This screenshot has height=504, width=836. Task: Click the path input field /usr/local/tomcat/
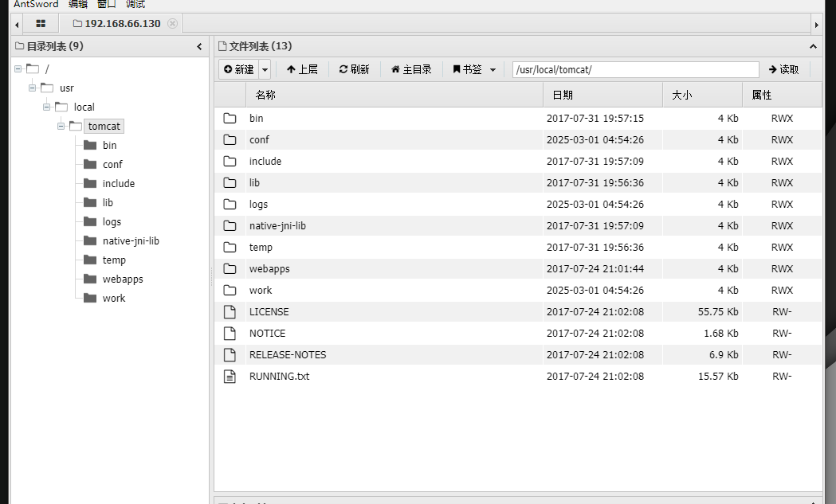[635, 69]
